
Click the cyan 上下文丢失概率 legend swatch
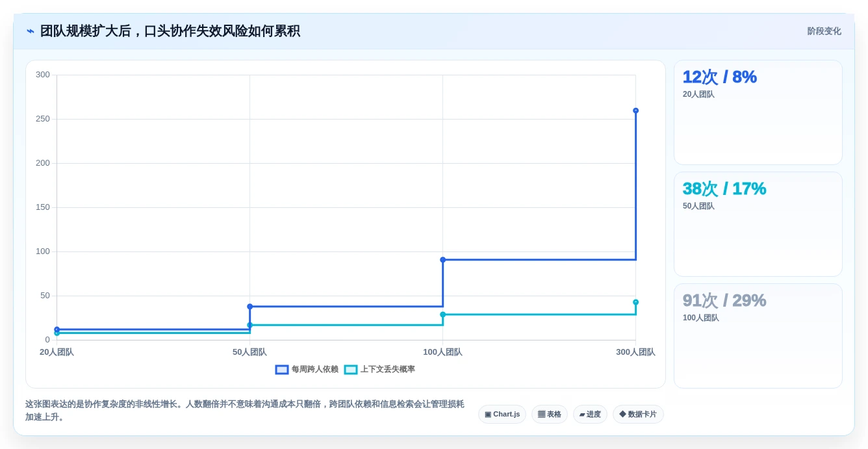coord(351,370)
